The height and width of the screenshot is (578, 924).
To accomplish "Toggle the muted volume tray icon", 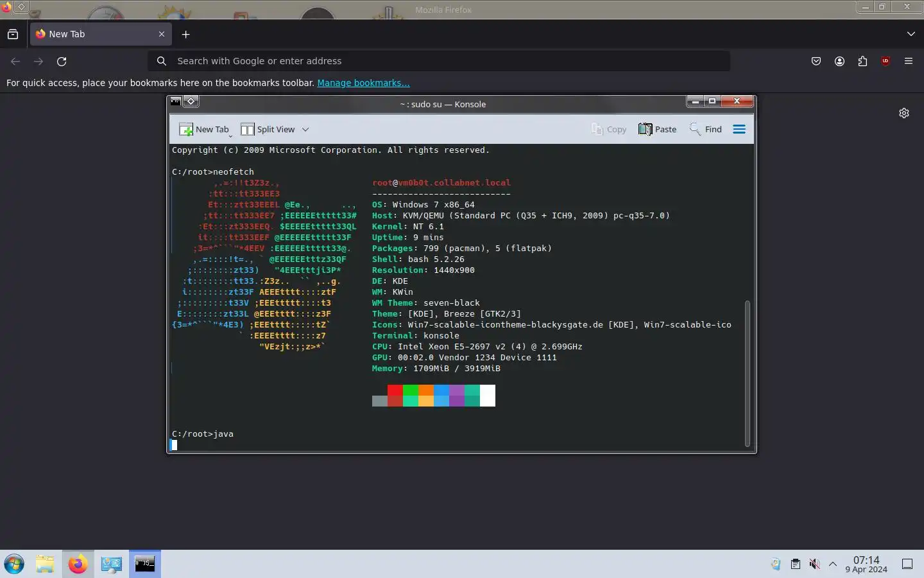I will pyautogui.click(x=814, y=564).
